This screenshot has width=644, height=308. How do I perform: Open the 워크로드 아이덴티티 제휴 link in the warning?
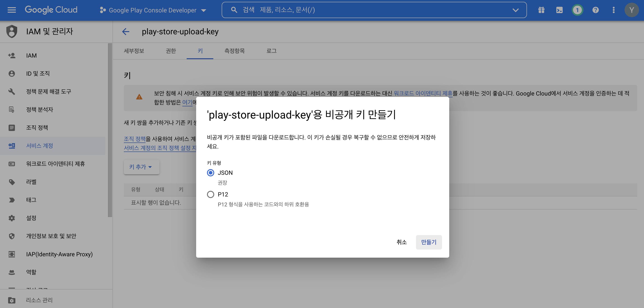(x=423, y=93)
